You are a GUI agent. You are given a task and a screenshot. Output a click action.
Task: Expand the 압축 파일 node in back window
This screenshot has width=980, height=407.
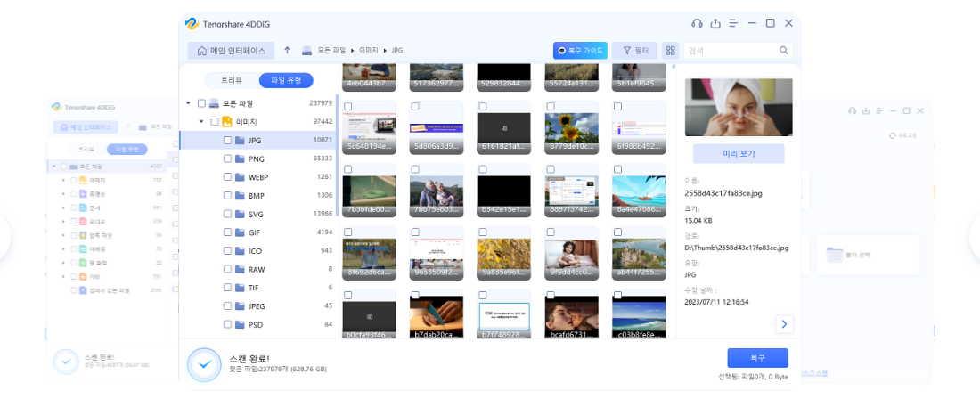point(64,235)
